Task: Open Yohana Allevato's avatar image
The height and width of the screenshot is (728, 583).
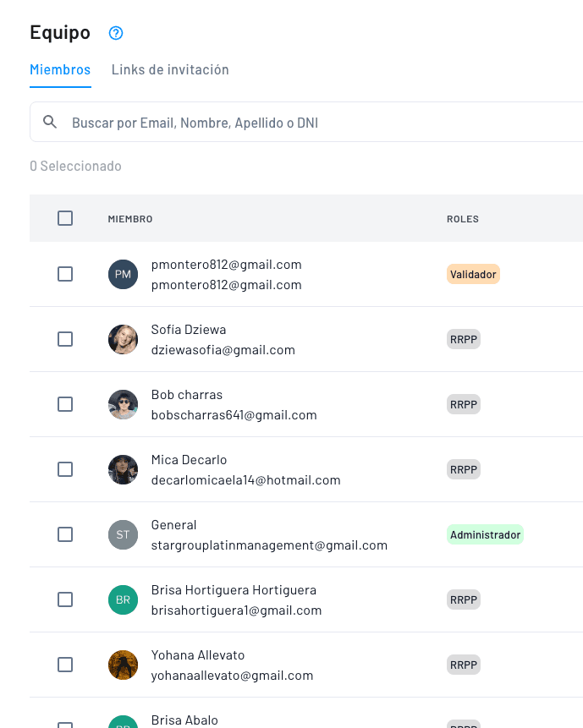Action: click(x=123, y=665)
